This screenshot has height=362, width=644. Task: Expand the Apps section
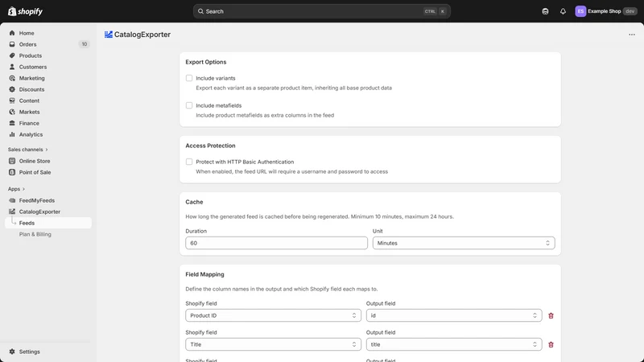pos(16,189)
